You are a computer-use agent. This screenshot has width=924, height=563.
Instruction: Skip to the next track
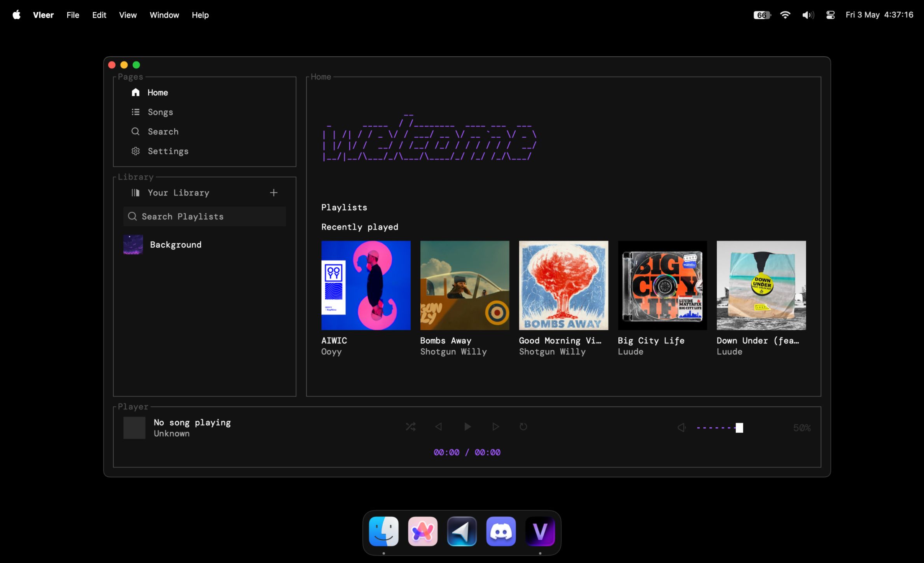pos(495,427)
